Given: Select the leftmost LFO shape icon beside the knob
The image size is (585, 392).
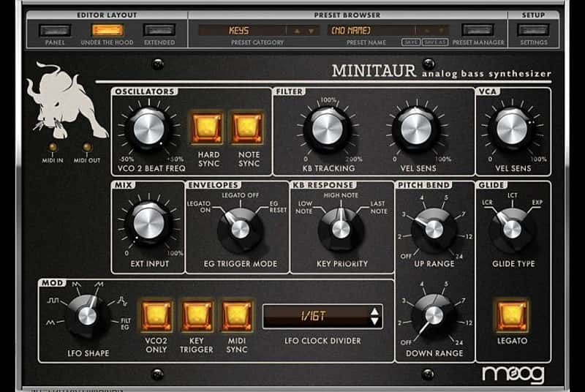Looking at the screenshot, I should pos(50,323).
